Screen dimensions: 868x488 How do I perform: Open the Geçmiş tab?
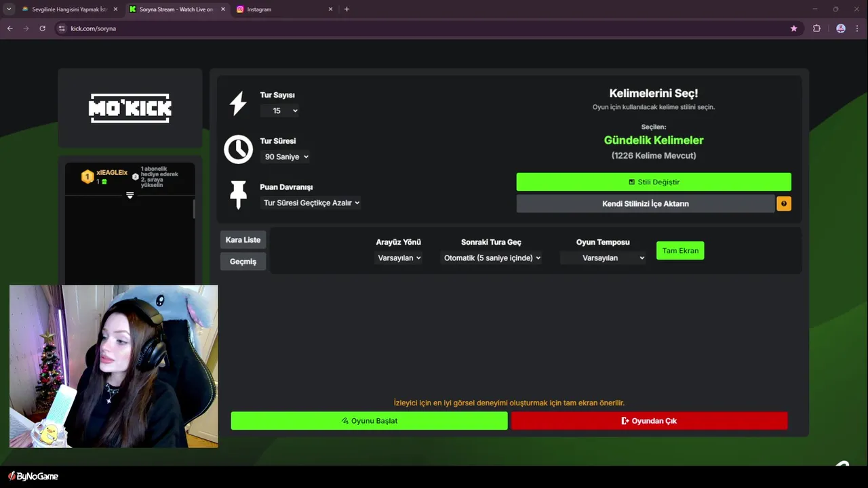coord(243,262)
